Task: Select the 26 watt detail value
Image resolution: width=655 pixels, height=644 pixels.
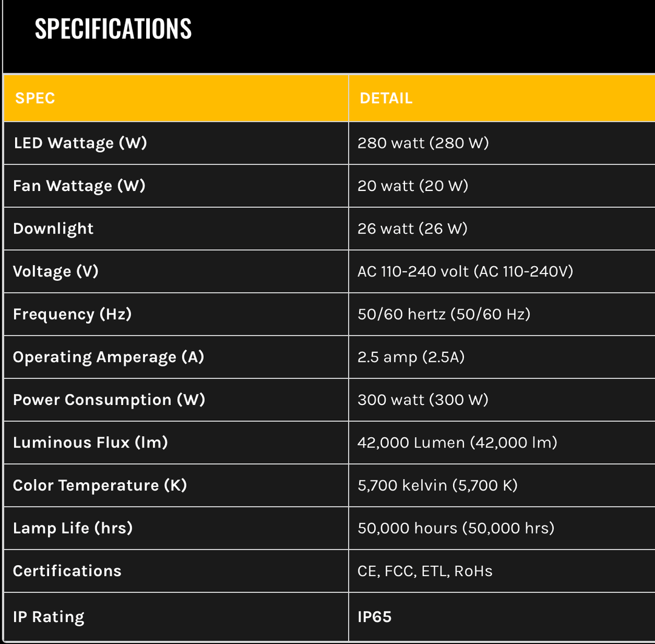Action: [411, 229]
